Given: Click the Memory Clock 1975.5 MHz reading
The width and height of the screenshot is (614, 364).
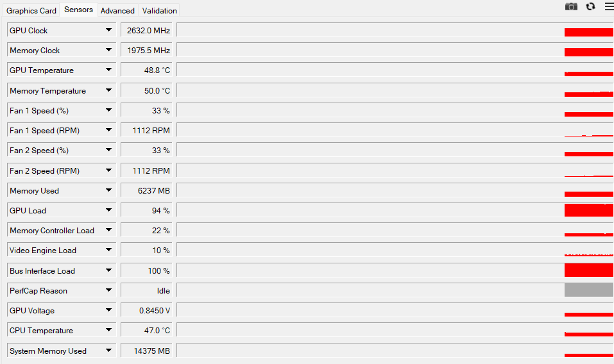Looking at the screenshot, I should (146, 51).
